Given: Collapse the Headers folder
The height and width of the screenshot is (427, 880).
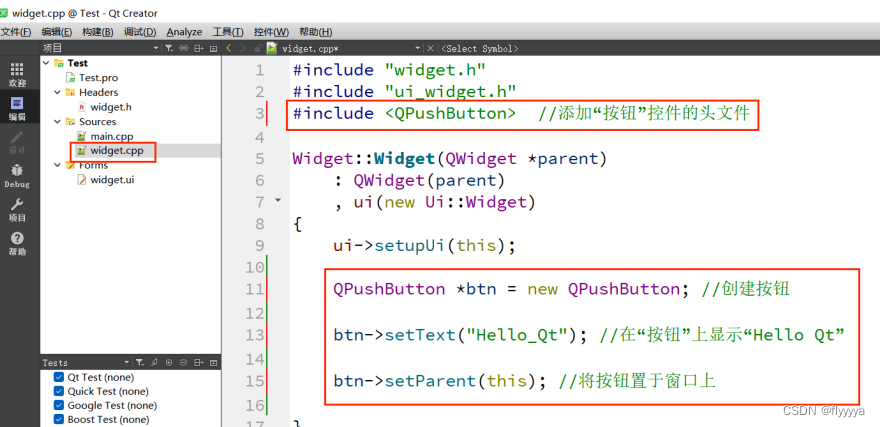Looking at the screenshot, I should 57,92.
